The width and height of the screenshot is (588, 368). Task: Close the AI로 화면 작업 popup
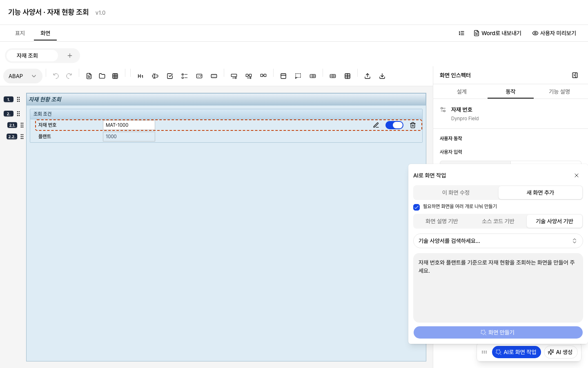point(577,175)
